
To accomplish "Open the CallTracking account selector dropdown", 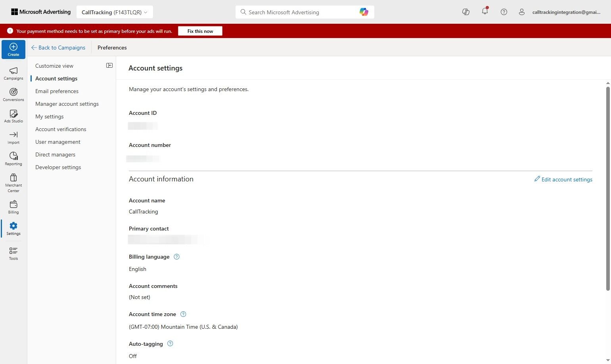I will [x=115, y=12].
